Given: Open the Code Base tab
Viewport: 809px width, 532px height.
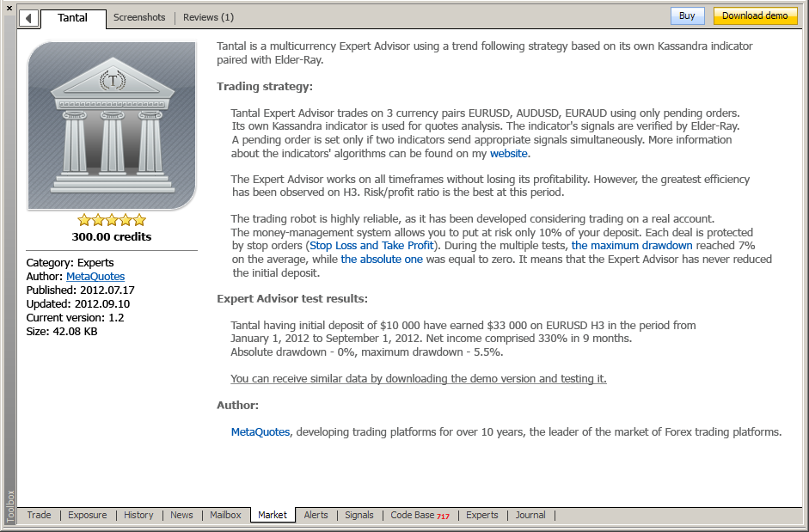Looking at the screenshot, I should click(420, 515).
